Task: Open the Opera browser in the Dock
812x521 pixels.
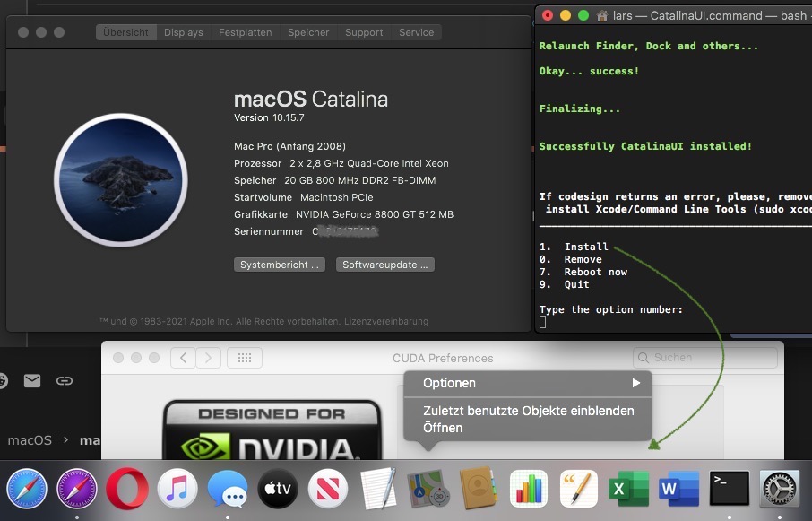Action: click(x=127, y=489)
